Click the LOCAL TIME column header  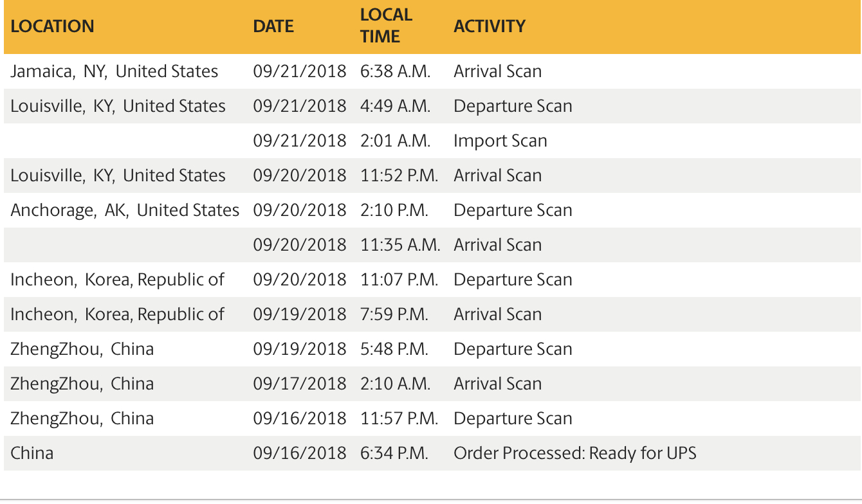tap(386, 26)
